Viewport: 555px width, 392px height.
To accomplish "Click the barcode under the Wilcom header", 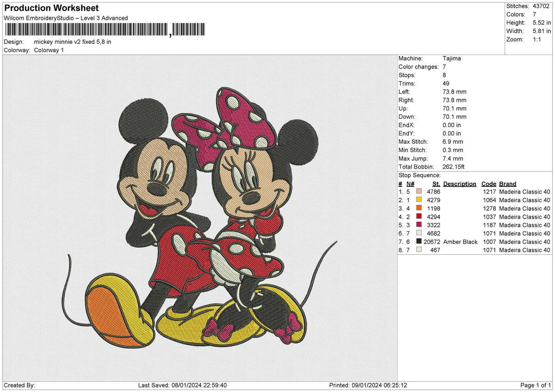I will (105, 30).
